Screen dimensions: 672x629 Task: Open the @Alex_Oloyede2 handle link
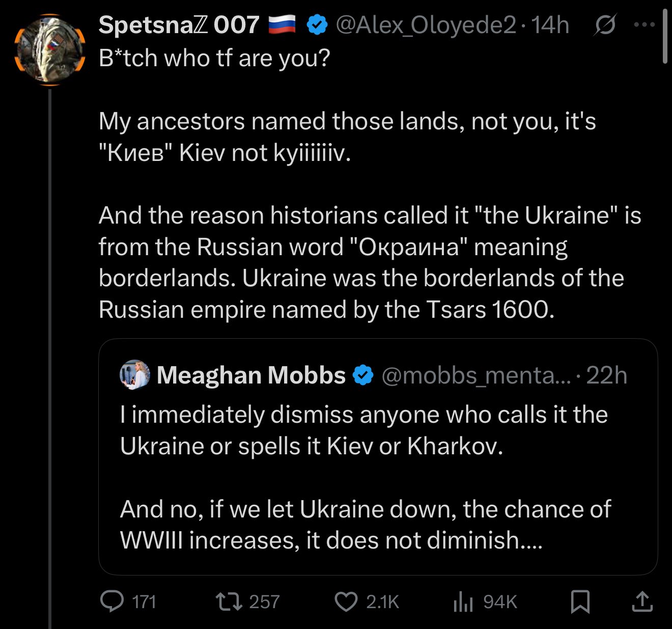coord(426,25)
